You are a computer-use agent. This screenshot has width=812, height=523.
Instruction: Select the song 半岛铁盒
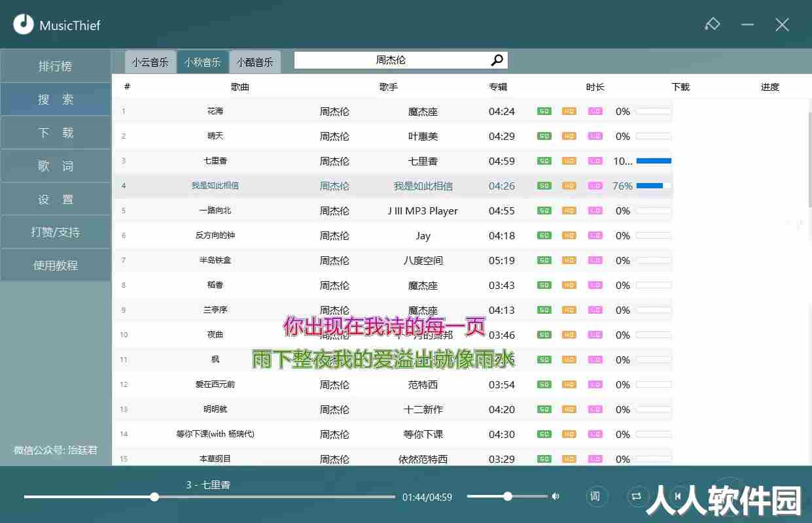pos(215,260)
